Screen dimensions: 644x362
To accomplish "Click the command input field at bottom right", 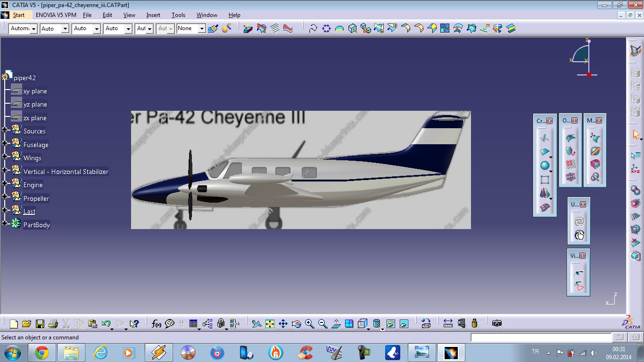I will tap(541, 337).
